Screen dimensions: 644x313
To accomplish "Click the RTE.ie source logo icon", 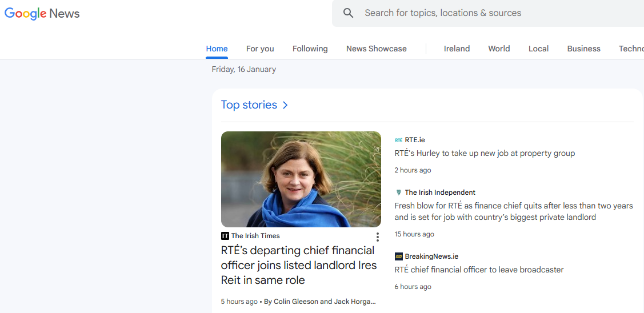I will (398, 140).
